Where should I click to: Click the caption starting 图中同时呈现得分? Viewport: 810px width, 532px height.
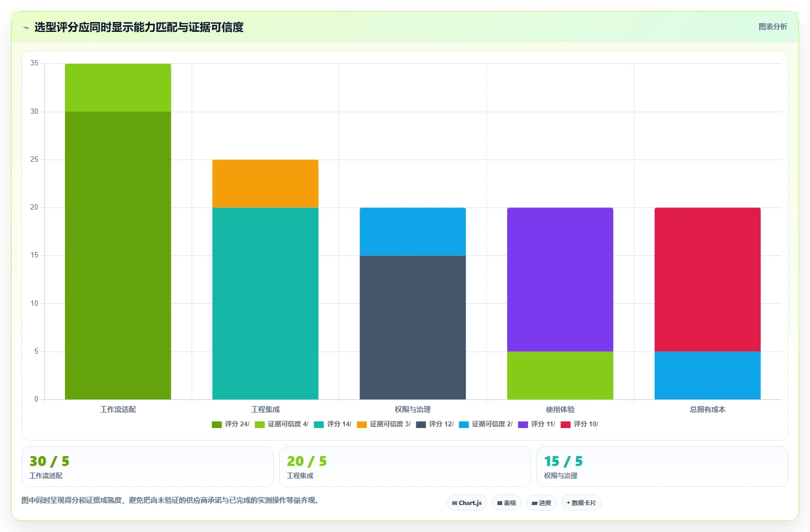tap(171, 500)
